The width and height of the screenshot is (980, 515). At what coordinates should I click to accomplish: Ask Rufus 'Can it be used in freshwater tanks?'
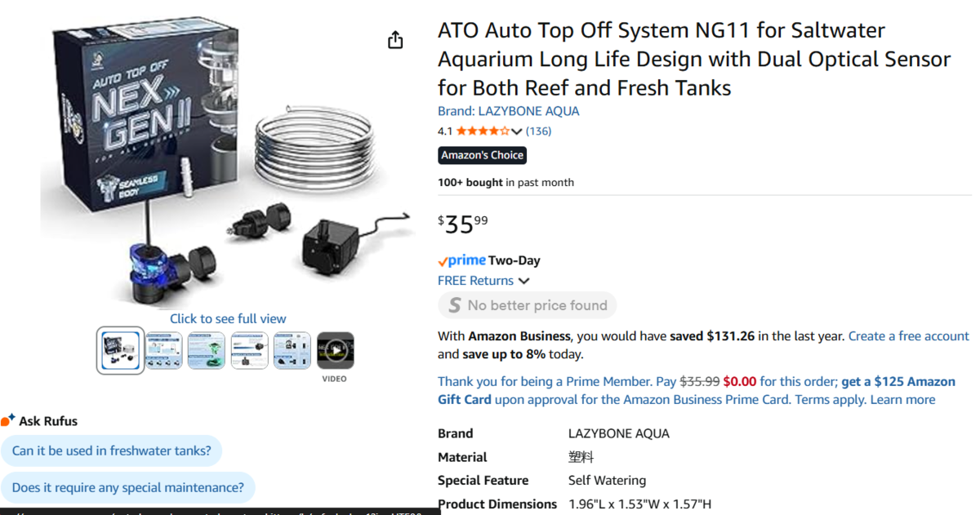point(112,450)
